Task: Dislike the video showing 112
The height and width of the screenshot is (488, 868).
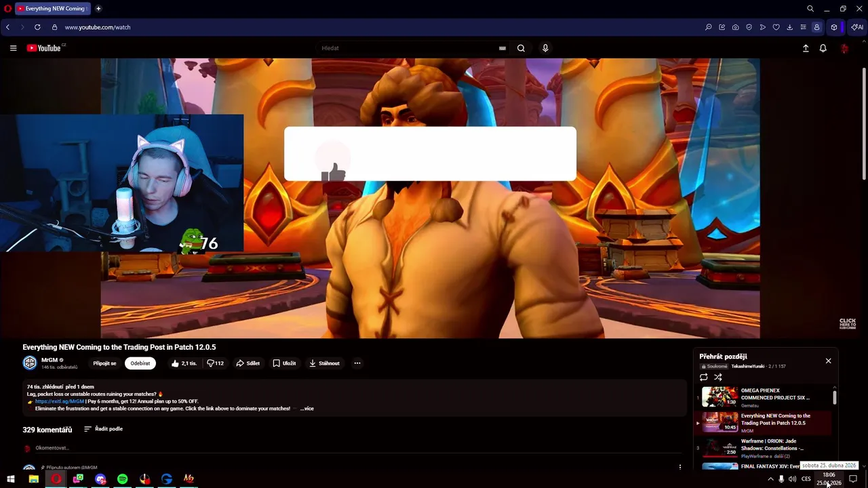Action: (216, 363)
